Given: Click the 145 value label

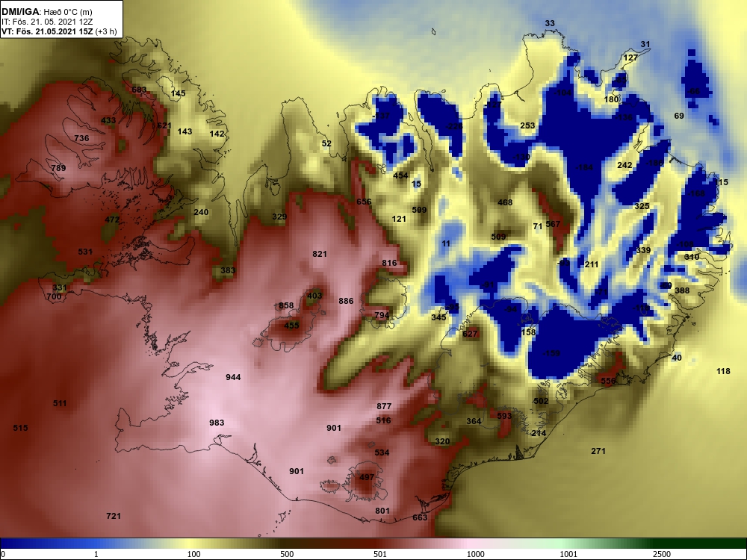Looking at the screenshot, I should (x=179, y=93).
